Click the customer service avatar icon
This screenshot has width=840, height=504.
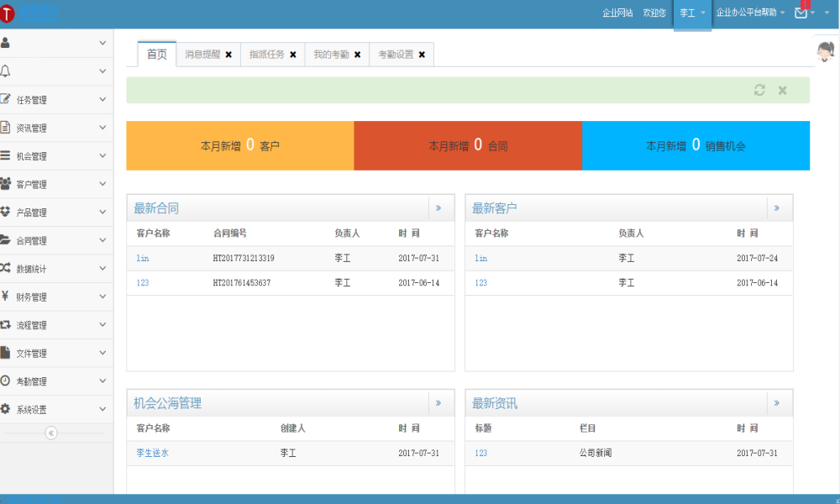pyautogui.click(x=826, y=51)
